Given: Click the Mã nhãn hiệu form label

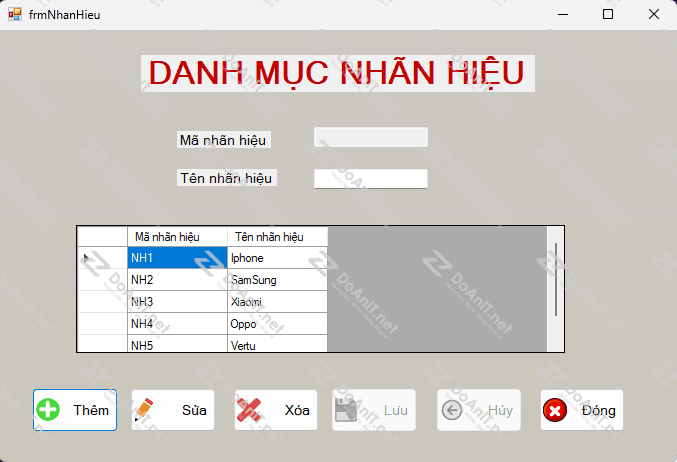Looking at the screenshot, I should click(x=224, y=140).
